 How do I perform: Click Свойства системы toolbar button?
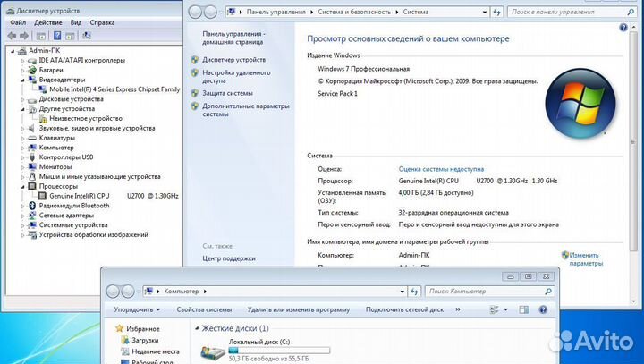[204, 309]
